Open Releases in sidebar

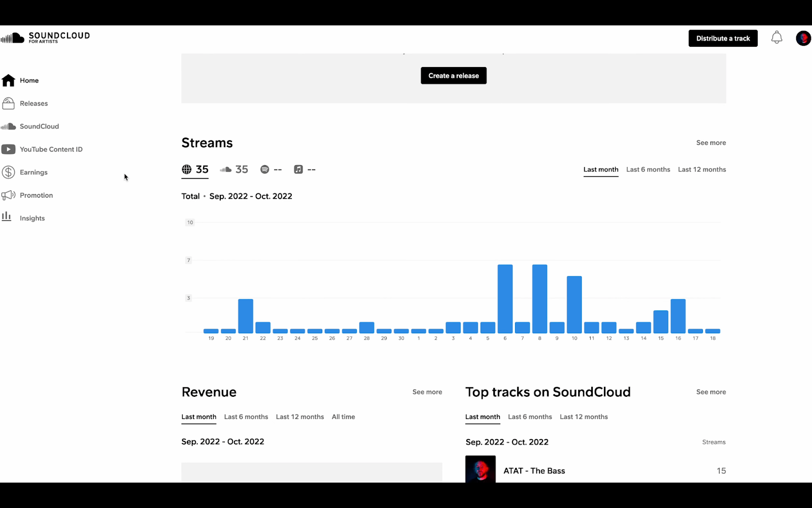(x=34, y=103)
